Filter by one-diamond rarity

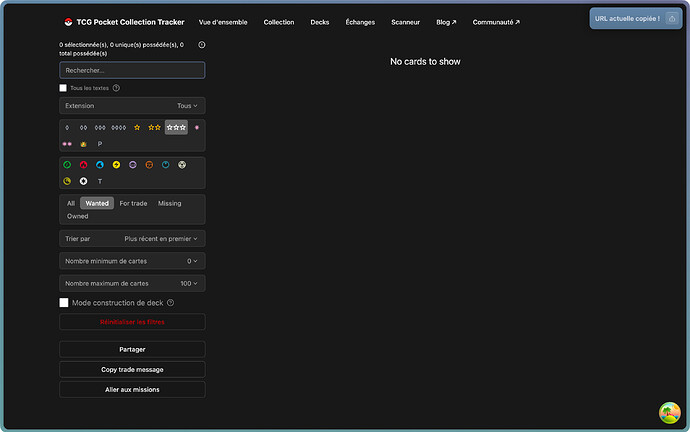tap(67, 128)
